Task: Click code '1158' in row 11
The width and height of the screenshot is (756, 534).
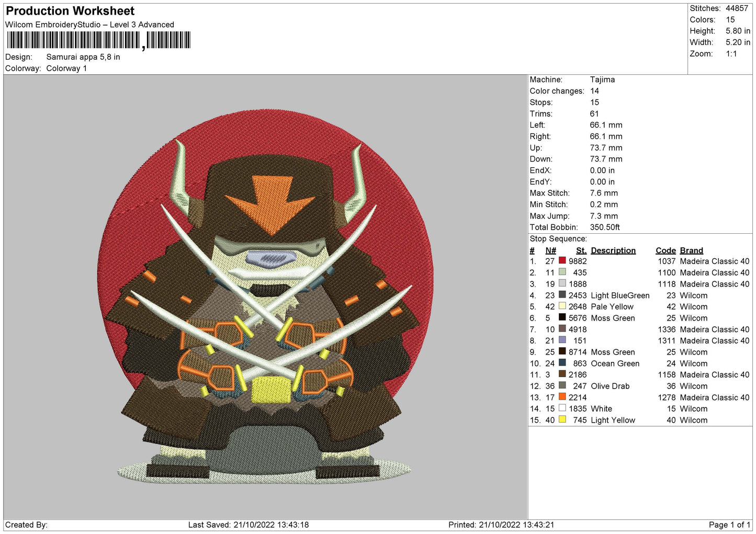Action: coord(667,374)
